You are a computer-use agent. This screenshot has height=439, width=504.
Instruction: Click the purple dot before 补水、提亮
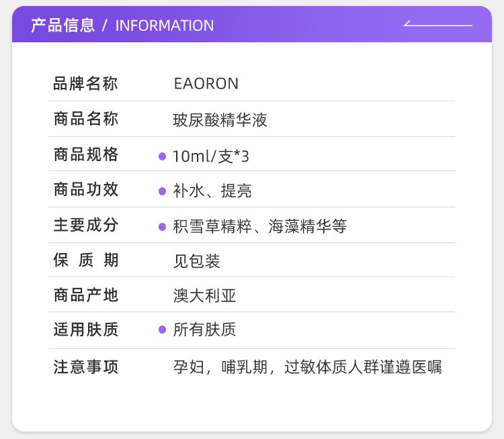pos(162,191)
